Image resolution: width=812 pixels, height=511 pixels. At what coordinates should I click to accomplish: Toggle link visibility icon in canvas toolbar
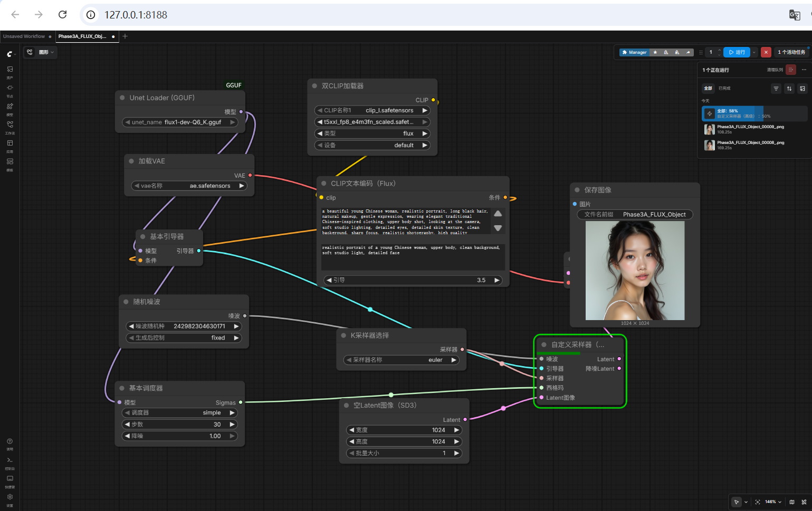pos(804,502)
